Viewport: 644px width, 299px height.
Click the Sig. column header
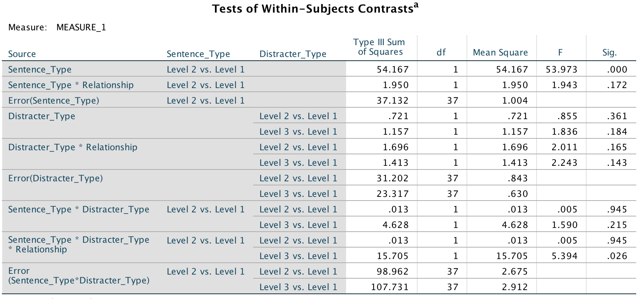(610, 53)
